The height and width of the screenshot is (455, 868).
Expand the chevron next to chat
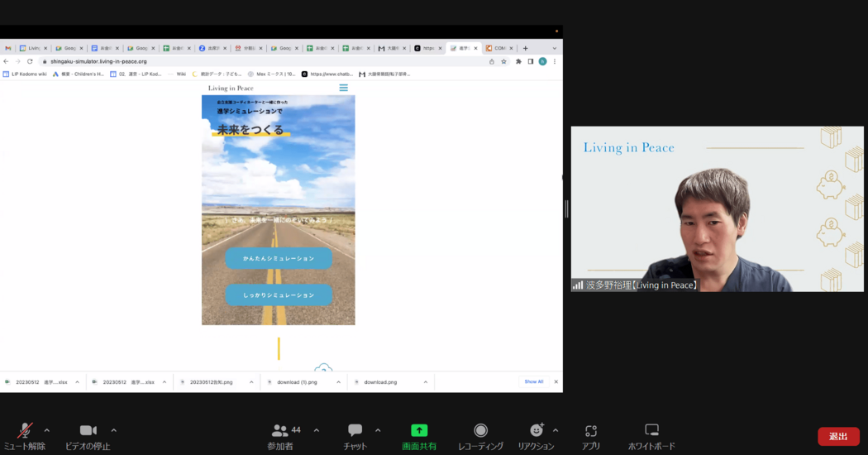click(378, 430)
